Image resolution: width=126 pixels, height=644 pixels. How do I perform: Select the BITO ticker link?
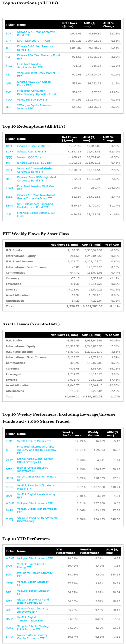coord(9,574)
